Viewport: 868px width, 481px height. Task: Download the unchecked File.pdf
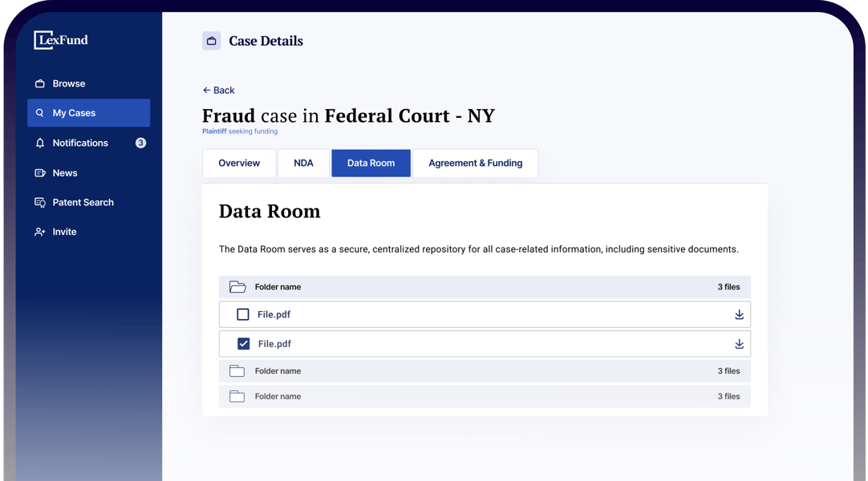tap(739, 315)
